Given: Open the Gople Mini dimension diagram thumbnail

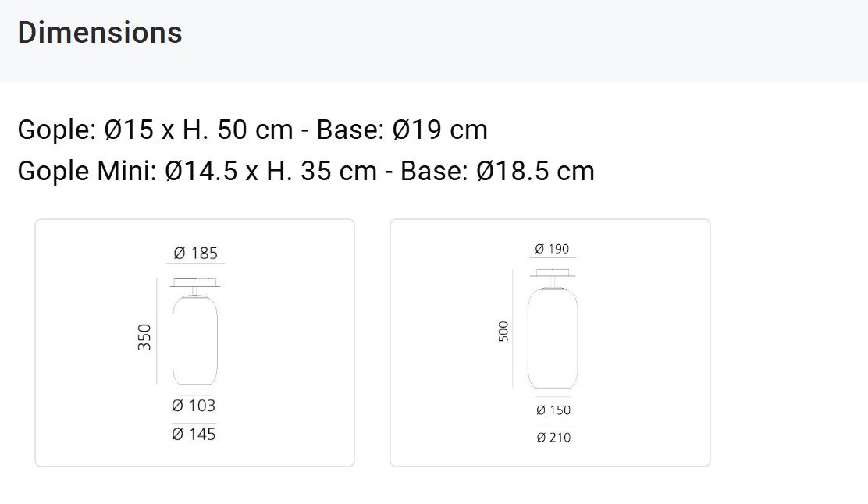Looking at the screenshot, I should pos(195,343).
